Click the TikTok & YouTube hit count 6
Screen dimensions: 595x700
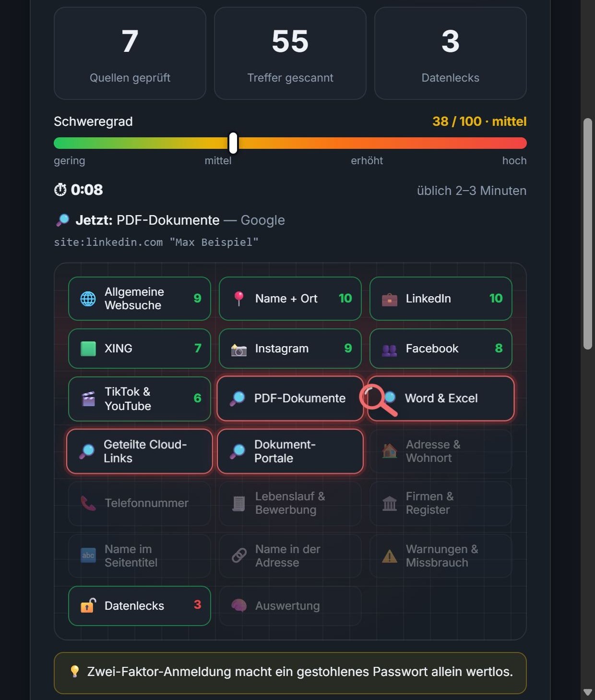pyautogui.click(x=197, y=398)
